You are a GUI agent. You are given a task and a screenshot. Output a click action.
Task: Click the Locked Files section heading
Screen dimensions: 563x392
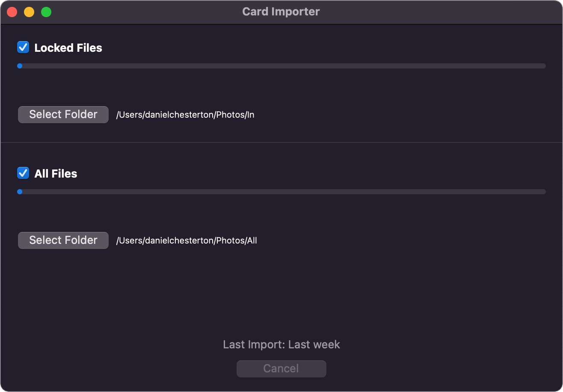(68, 48)
